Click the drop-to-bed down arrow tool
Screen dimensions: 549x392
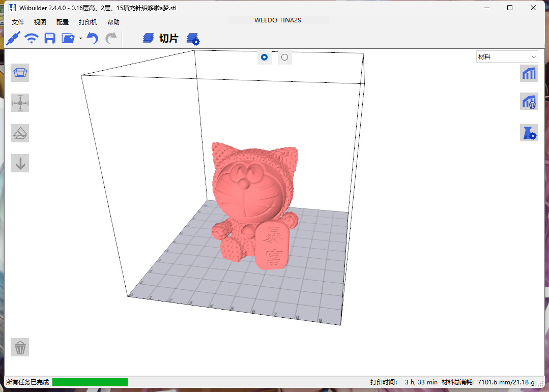[x=20, y=163]
